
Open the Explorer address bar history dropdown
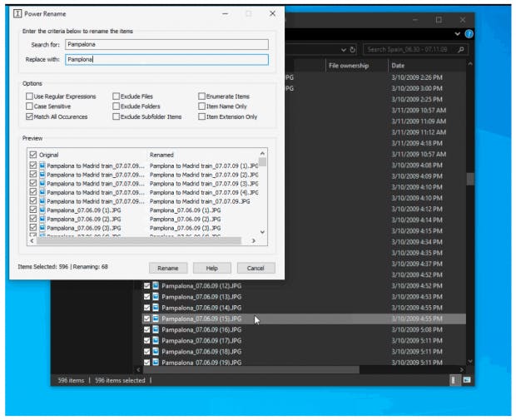tap(343, 50)
